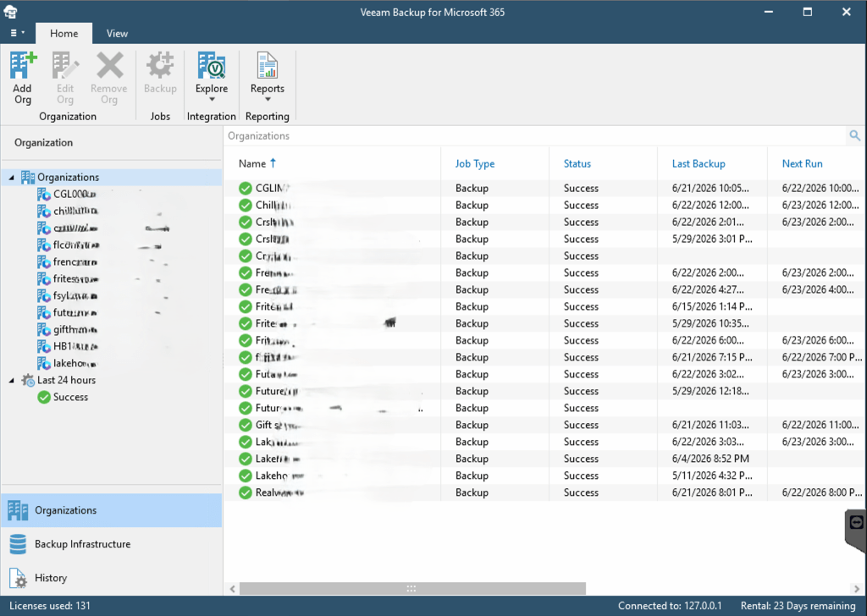The height and width of the screenshot is (616, 867).
Task: Open the Reports dropdown arrow
Action: (x=268, y=100)
